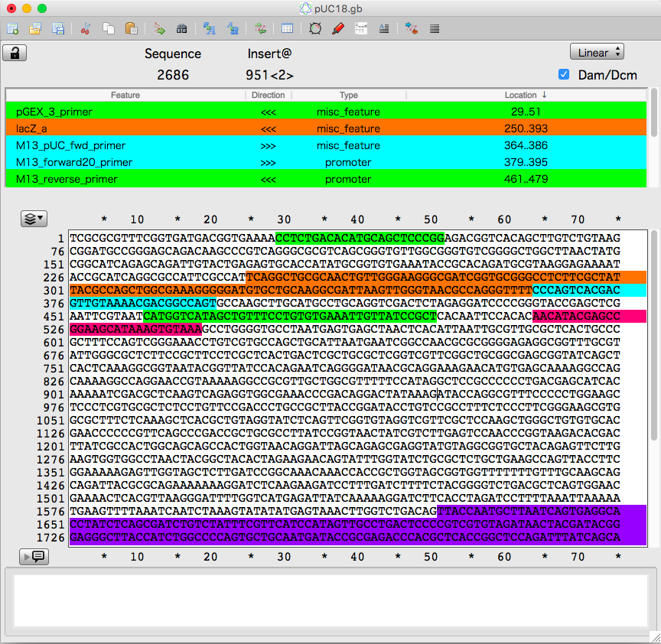Click sequence row number 901
This screenshot has height=644, width=661.
(54, 395)
